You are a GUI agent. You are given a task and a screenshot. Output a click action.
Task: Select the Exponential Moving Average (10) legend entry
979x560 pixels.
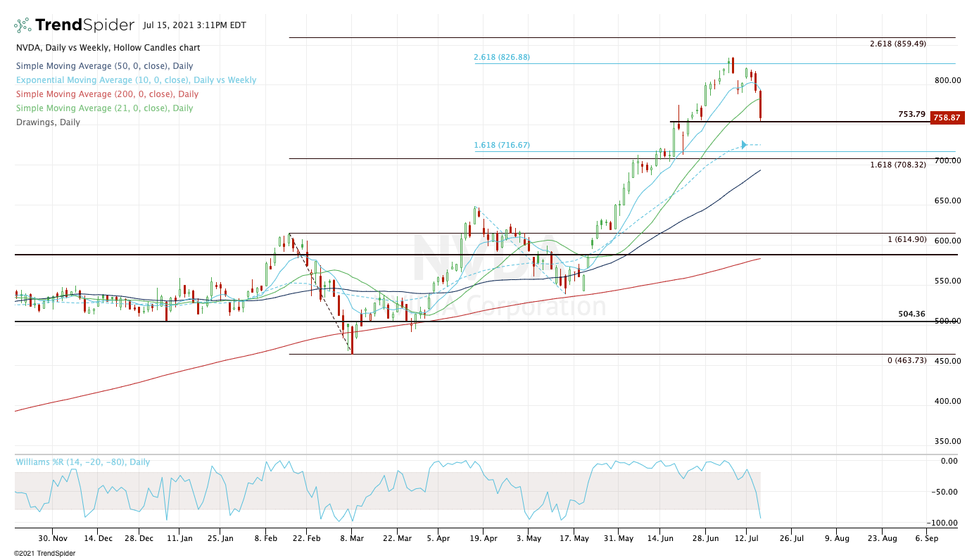coord(136,80)
